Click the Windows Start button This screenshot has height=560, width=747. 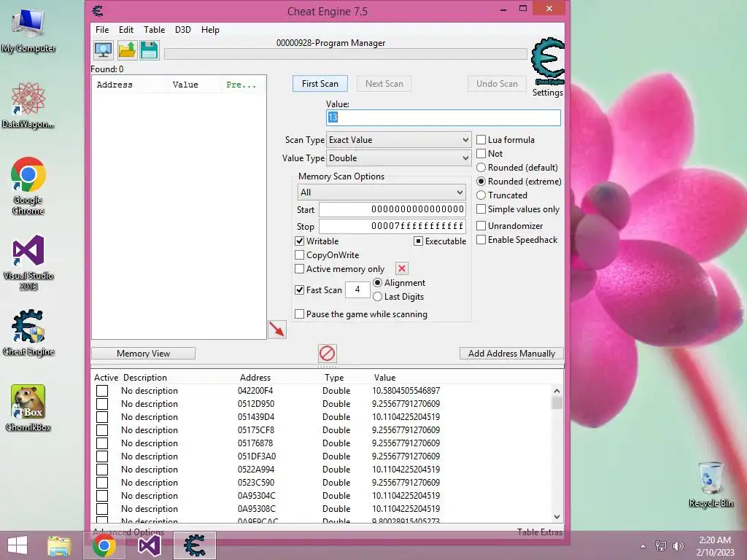click(x=18, y=545)
